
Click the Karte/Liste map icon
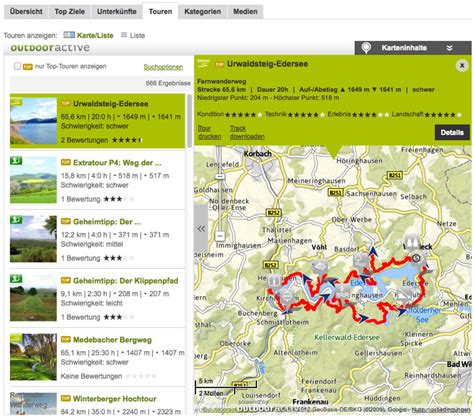coord(69,35)
